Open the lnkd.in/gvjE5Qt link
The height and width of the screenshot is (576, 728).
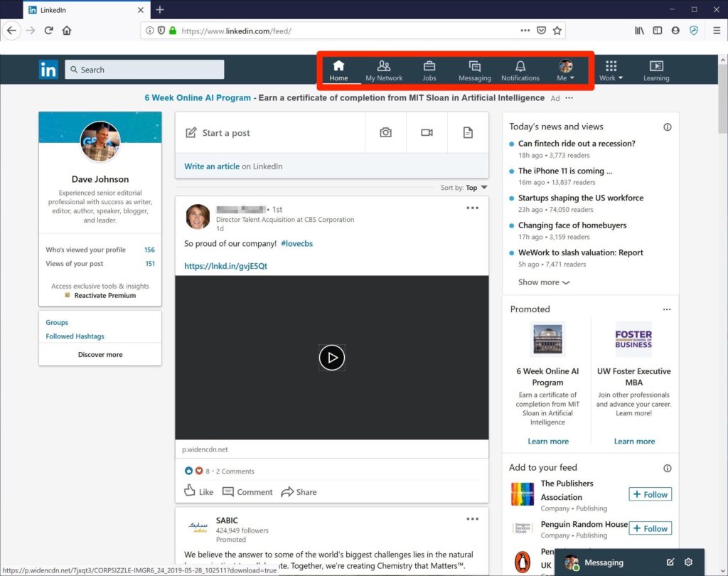pyautogui.click(x=225, y=266)
